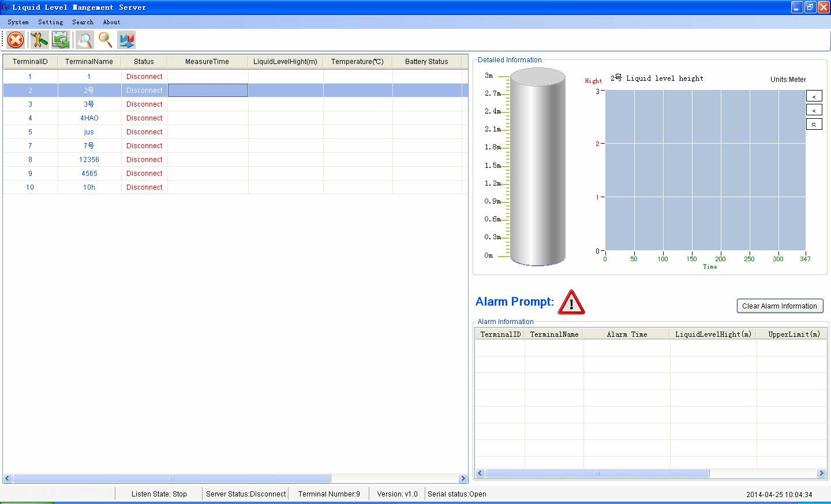The image size is (831, 504).
Task: Click the orange magnifying glass icon
Action: [105, 40]
